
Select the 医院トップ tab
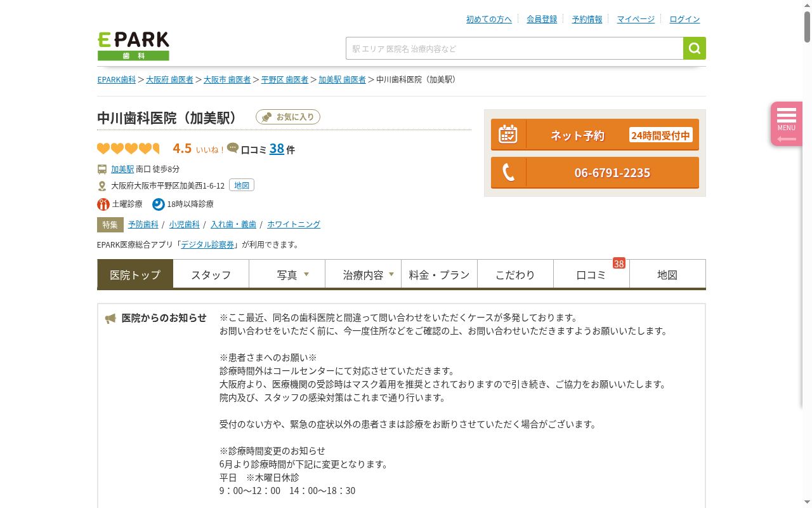pos(135,274)
